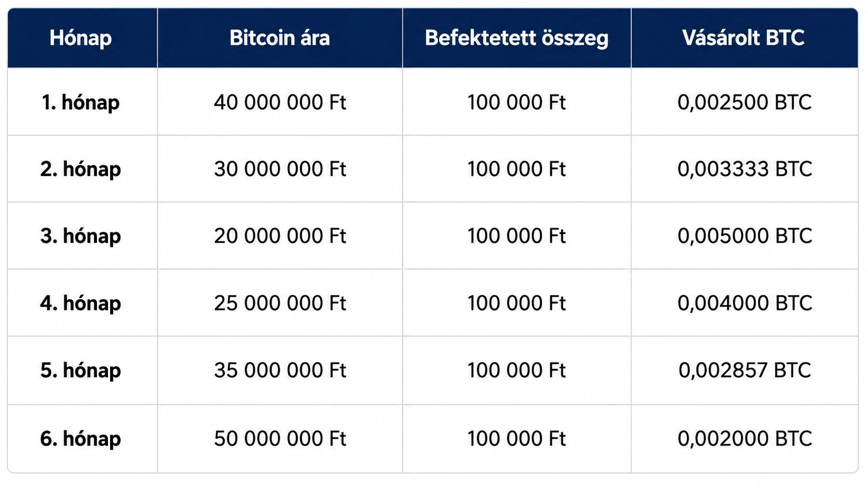Select the 0,005000 BTC cell
The width and height of the screenshot is (868, 489).
click(744, 236)
